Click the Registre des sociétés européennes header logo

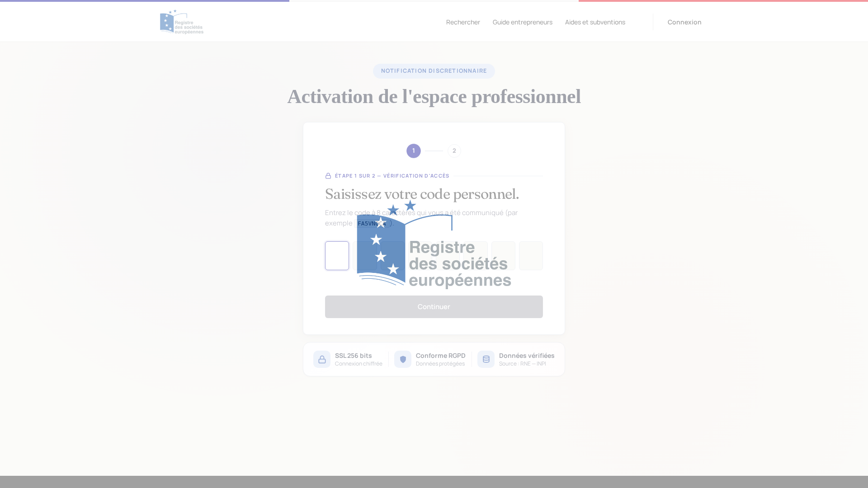click(182, 22)
